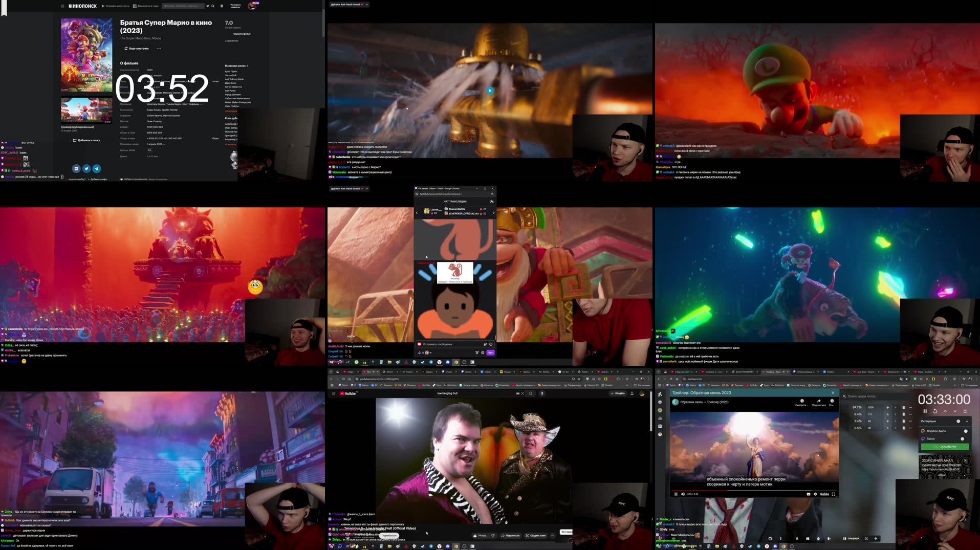Click the Буду смотреть button
Screen dimensions: 980x550
[137, 49]
